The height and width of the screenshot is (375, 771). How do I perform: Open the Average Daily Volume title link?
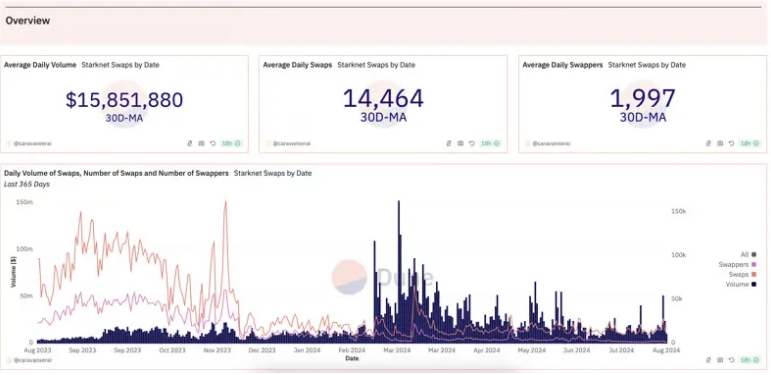[40, 65]
